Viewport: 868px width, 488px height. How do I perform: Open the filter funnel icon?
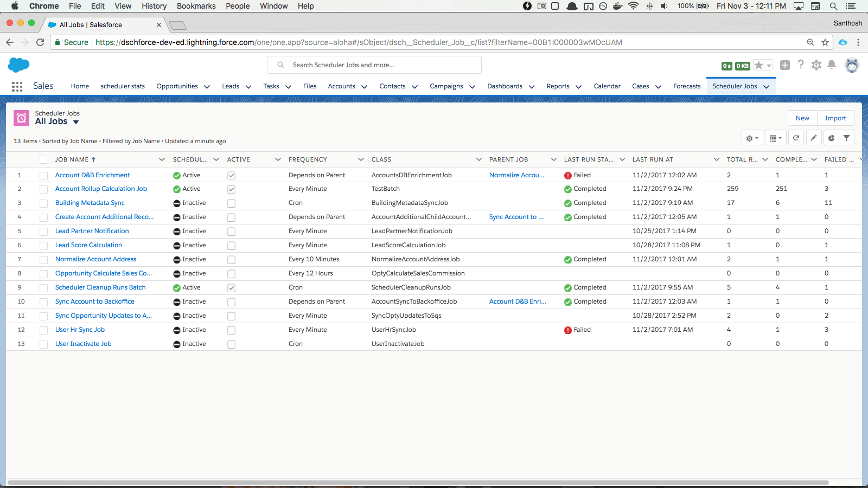coord(846,138)
